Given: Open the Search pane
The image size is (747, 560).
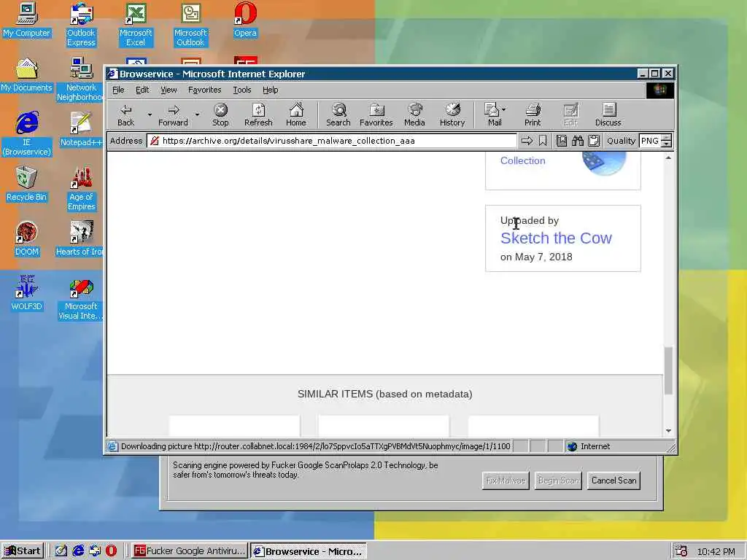Looking at the screenshot, I should coord(338,114).
